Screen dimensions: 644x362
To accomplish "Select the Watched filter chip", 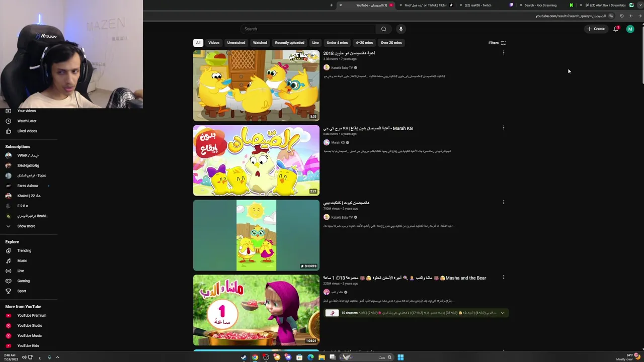I will [260, 43].
